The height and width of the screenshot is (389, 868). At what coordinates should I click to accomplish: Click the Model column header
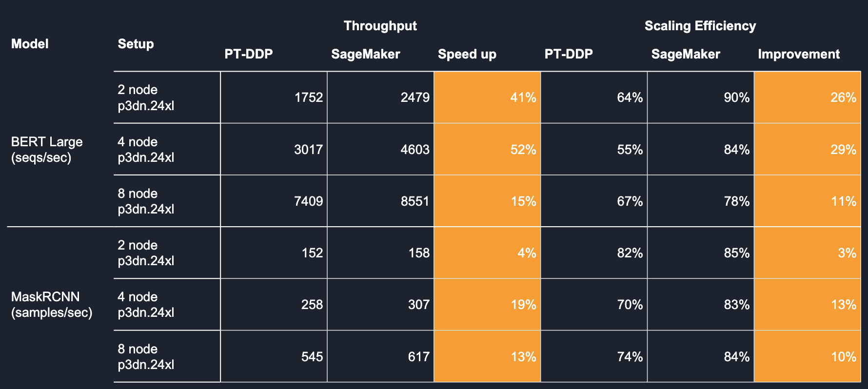point(30,44)
